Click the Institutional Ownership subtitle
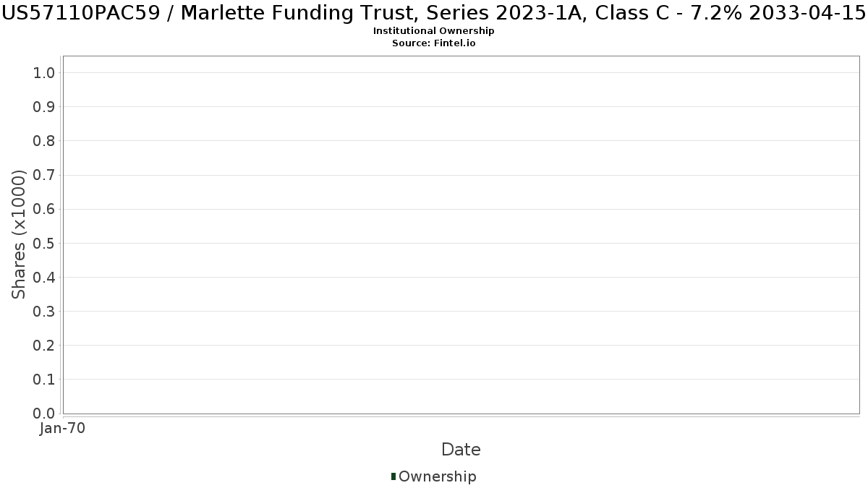The width and height of the screenshot is (868, 488). 433,31
